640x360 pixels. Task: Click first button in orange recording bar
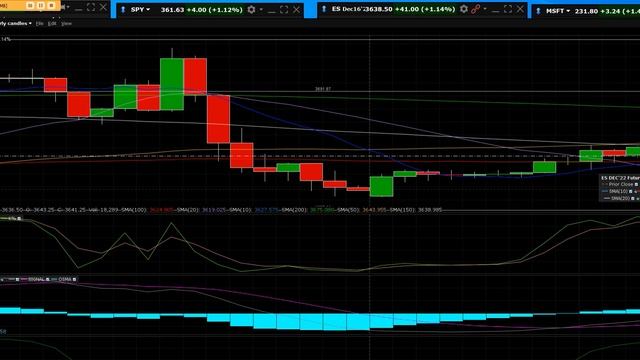31,6
